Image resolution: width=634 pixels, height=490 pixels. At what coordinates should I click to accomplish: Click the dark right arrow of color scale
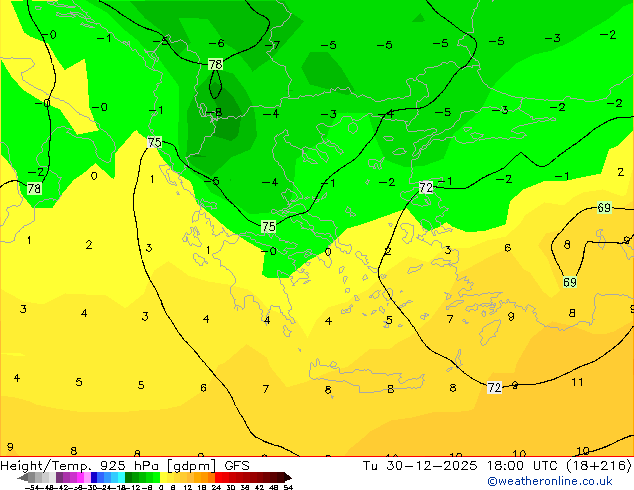(x=288, y=478)
